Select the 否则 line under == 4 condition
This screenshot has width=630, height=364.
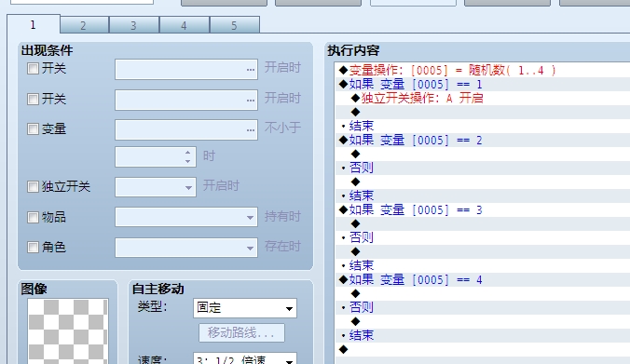pyautogui.click(x=482, y=307)
